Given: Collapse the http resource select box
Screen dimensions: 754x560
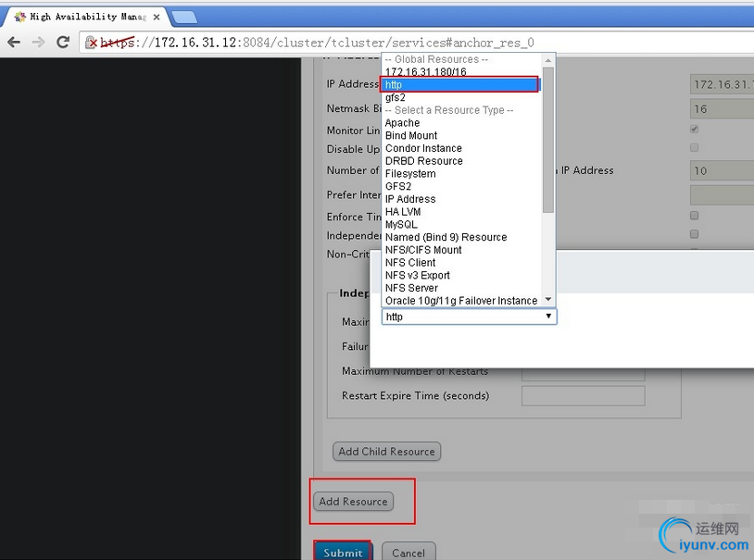Looking at the screenshot, I should point(470,317).
